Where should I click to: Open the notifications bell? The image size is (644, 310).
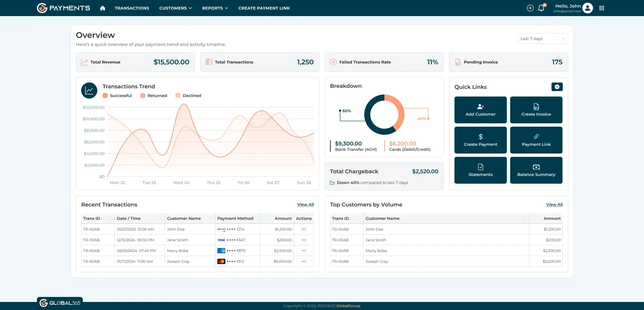541,8
